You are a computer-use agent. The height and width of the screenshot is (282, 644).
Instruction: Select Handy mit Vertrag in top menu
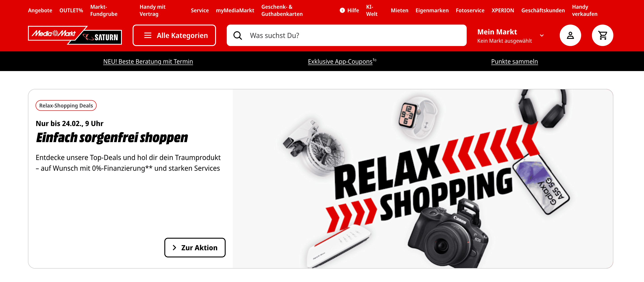click(153, 10)
